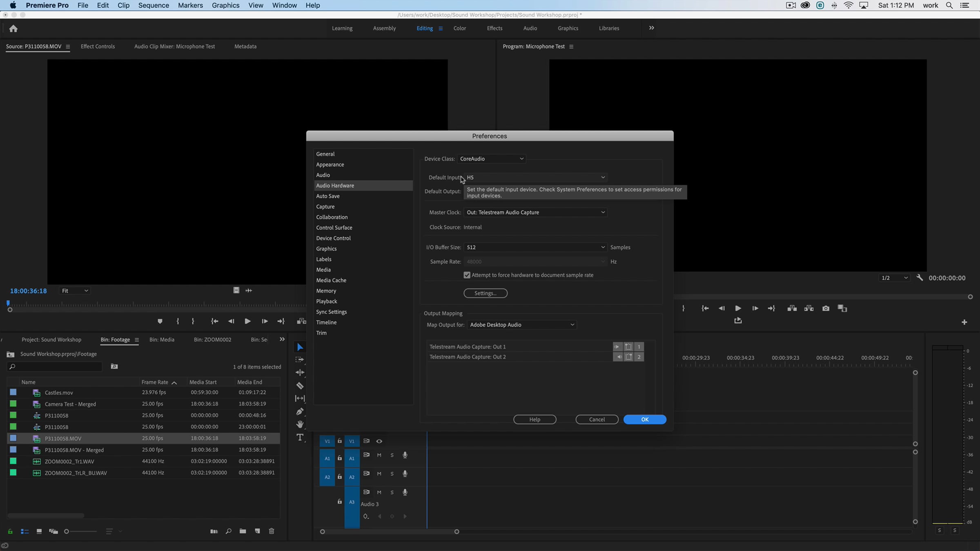
Task: Click the Export Frame camera icon
Action: [x=826, y=309]
